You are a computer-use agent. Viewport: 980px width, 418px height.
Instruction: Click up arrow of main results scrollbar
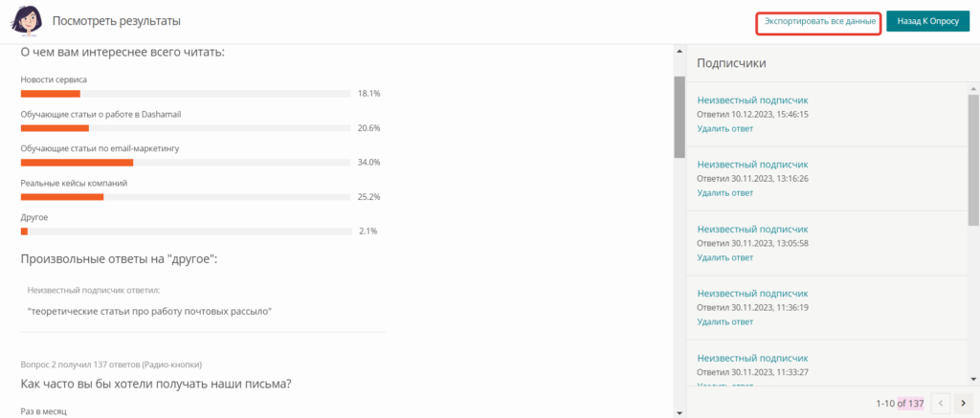click(x=679, y=52)
